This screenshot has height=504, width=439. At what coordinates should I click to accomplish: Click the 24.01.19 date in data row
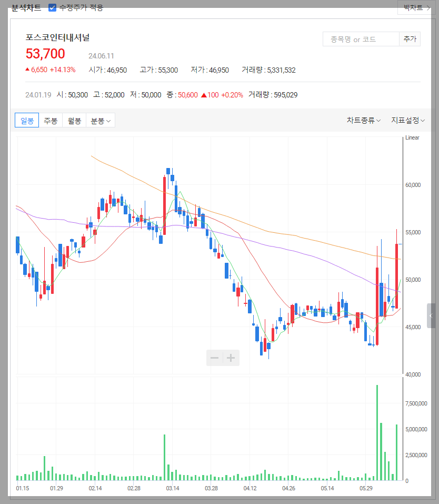click(38, 95)
